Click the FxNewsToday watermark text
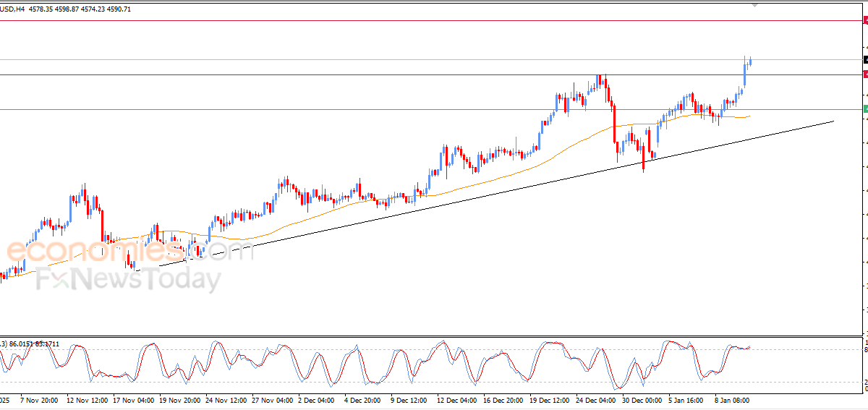Viewport: 868px width, 410px height. point(129,278)
